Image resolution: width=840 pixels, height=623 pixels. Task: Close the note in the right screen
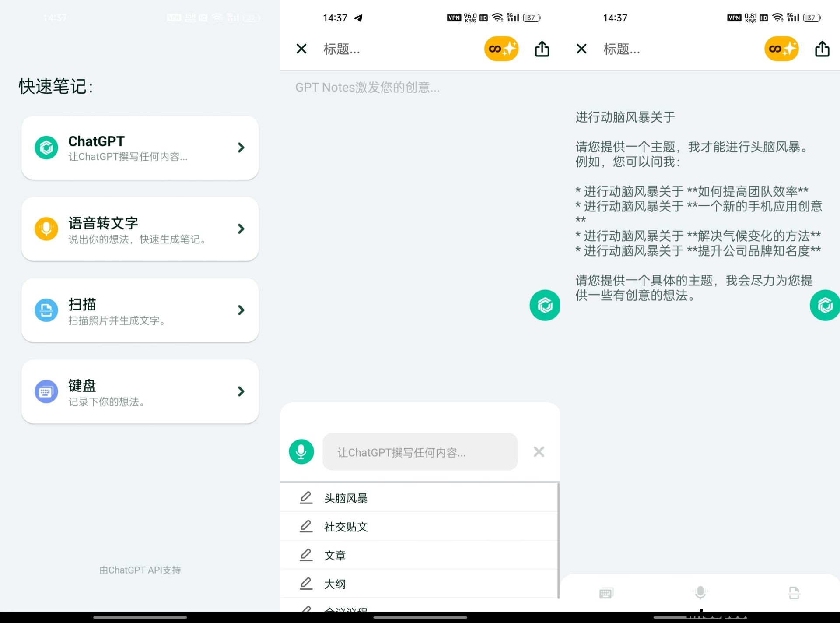(581, 49)
